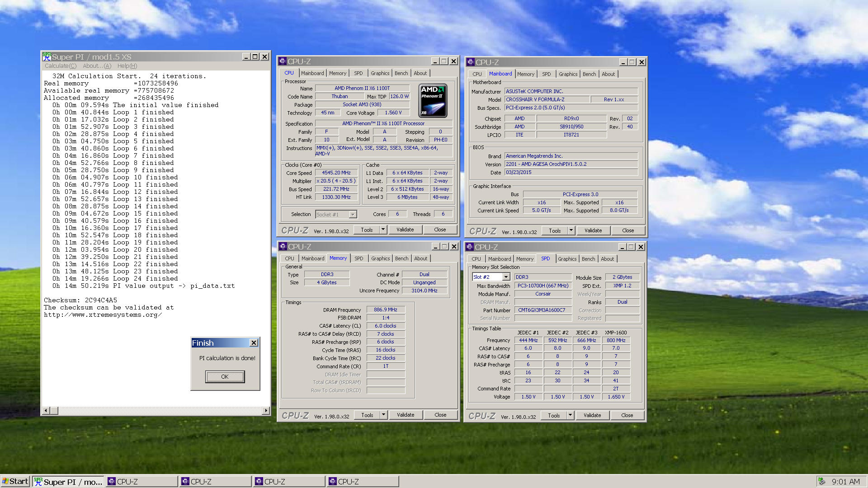Open Bench tab in the CPU window
The height and width of the screenshot is (488, 868).
[x=401, y=73]
